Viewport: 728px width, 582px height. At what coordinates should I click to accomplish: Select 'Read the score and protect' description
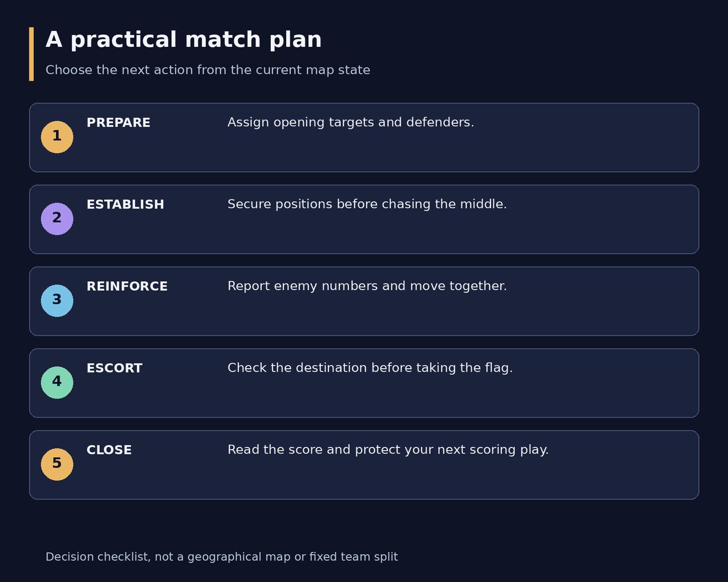(388, 450)
